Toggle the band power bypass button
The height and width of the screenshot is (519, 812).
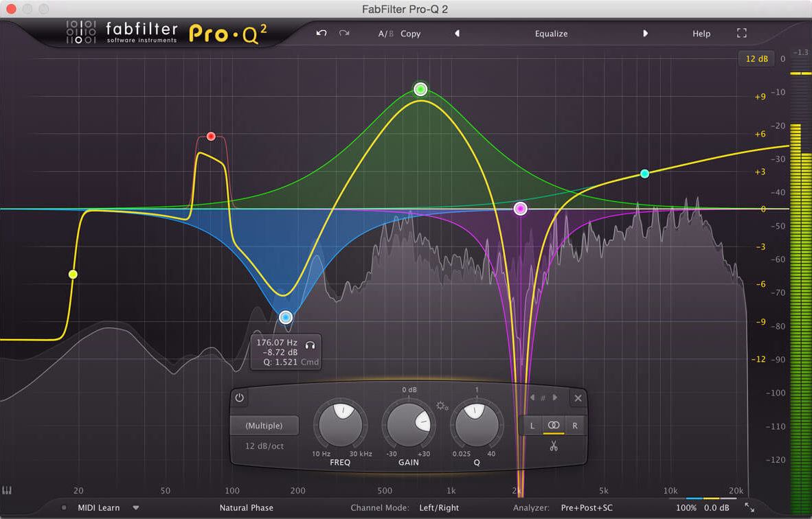[239, 398]
